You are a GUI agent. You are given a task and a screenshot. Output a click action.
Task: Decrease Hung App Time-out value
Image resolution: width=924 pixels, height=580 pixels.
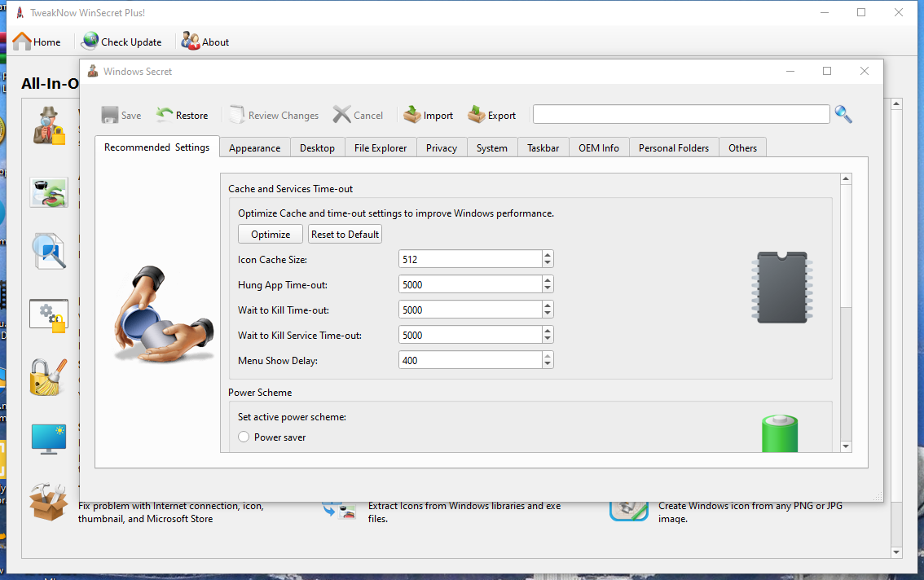click(548, 289)
